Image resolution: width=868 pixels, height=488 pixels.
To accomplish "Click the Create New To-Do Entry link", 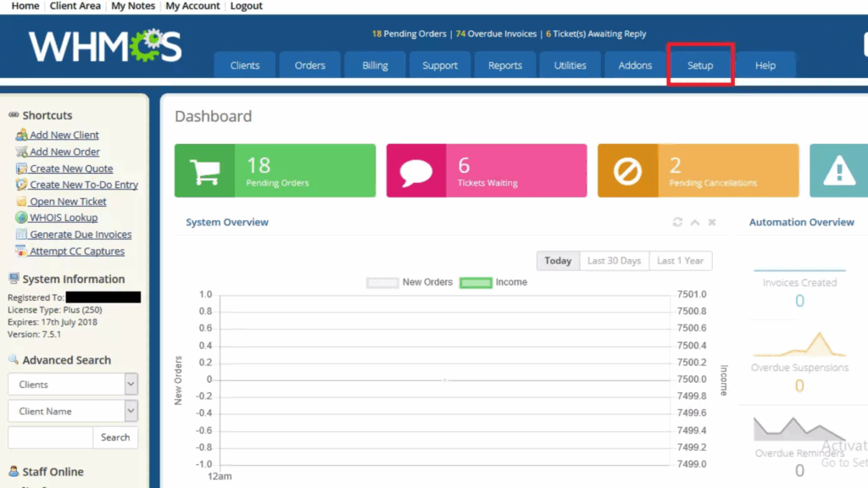I will [x=84, y=184].
